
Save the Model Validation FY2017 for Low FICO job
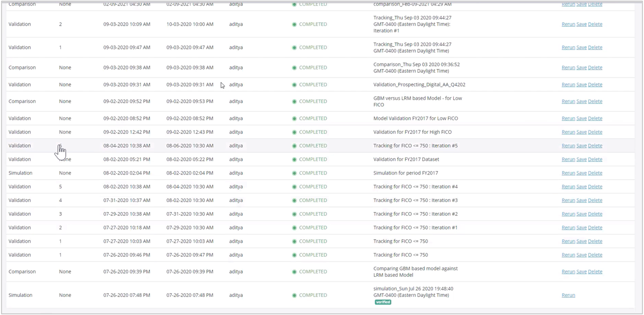click(581, 118)
